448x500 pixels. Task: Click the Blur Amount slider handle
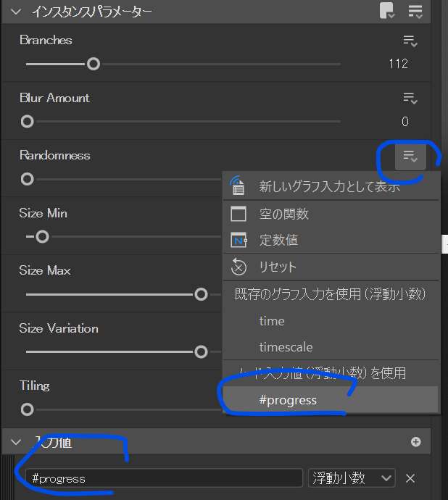[27, 122]
